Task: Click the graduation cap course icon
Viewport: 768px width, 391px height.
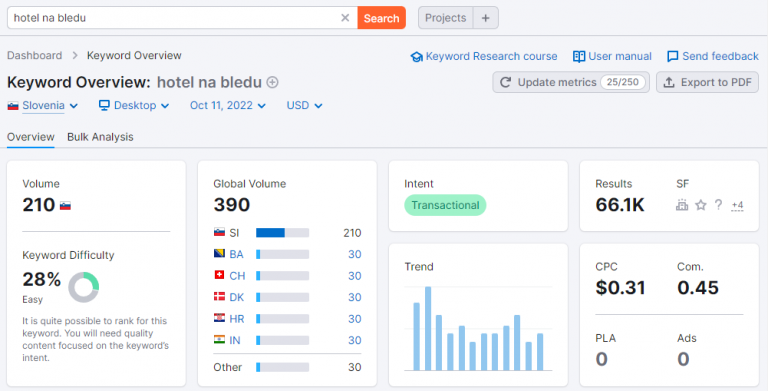Action: tap(416, 57)
